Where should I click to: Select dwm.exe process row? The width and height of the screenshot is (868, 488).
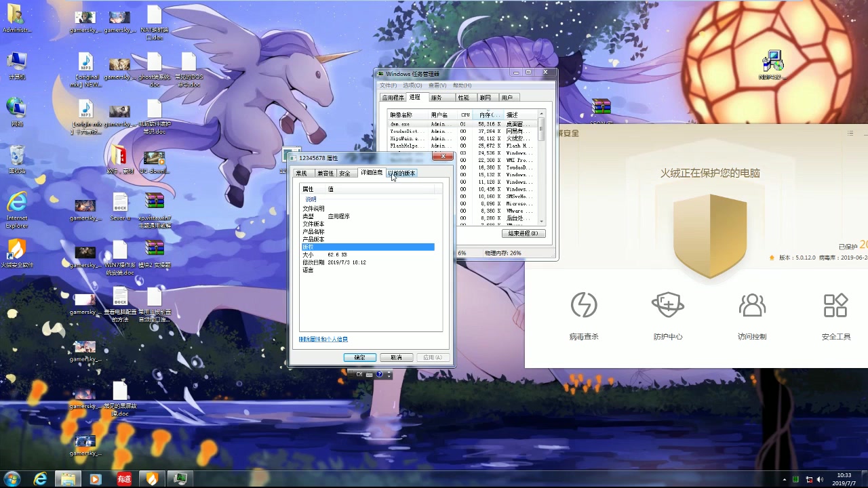tap(462, 124)
